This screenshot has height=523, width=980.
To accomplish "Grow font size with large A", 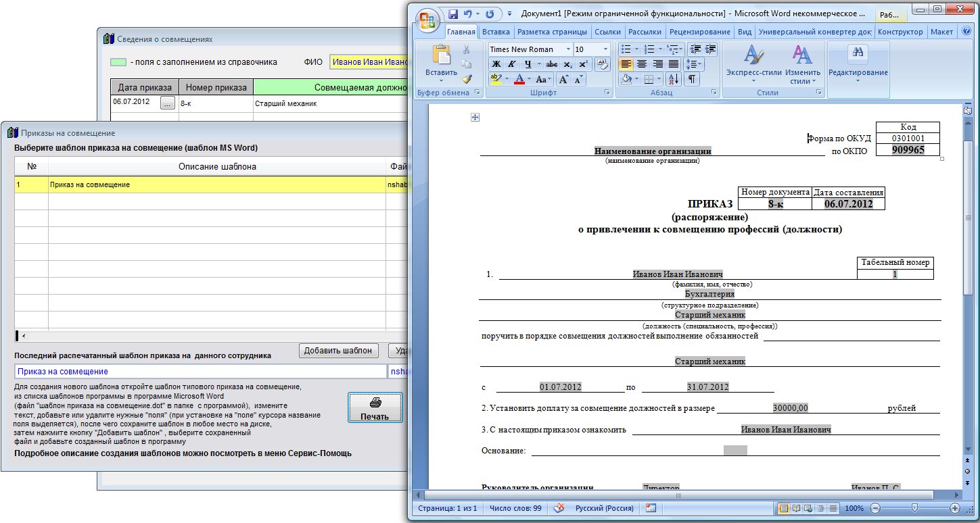I will coord(564,79).
